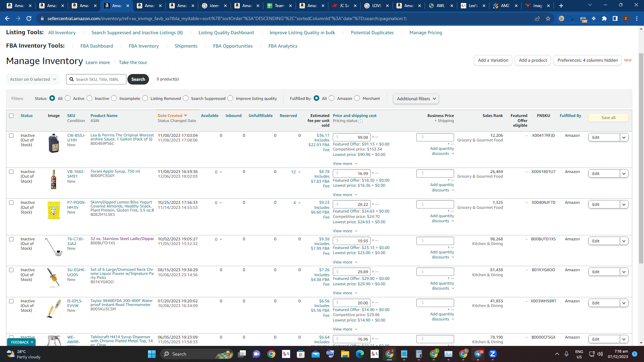Open the Action on 0 selected dropdown
Image resolution: width=644 pixels, height=362 pixels.
(33, 79)
